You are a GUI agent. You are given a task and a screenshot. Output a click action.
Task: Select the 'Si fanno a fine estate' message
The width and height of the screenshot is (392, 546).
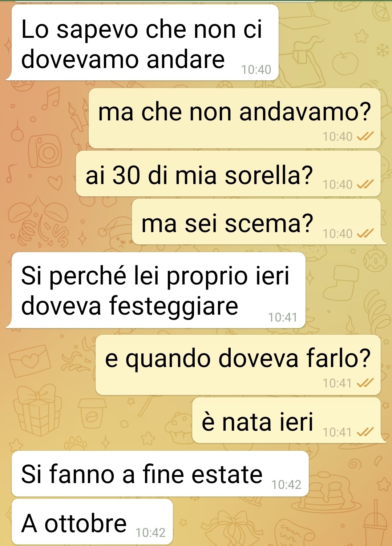[x=160, y=474]
